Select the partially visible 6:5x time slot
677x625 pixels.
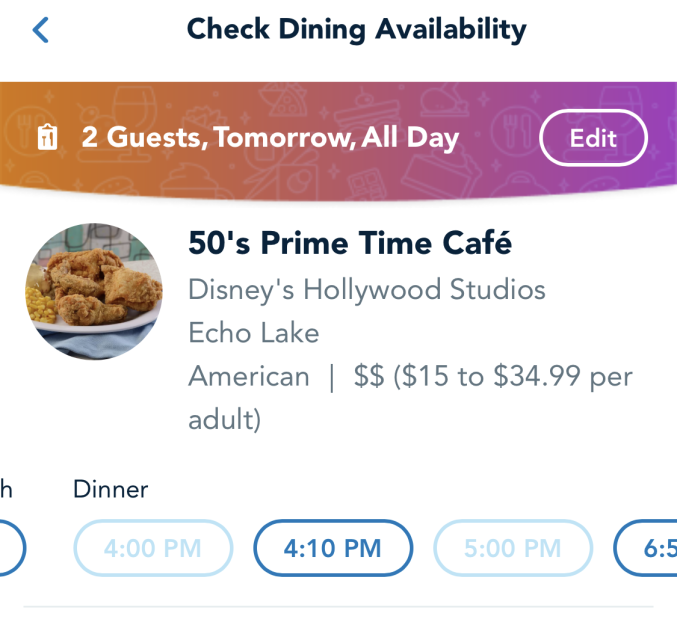[645, 548]
